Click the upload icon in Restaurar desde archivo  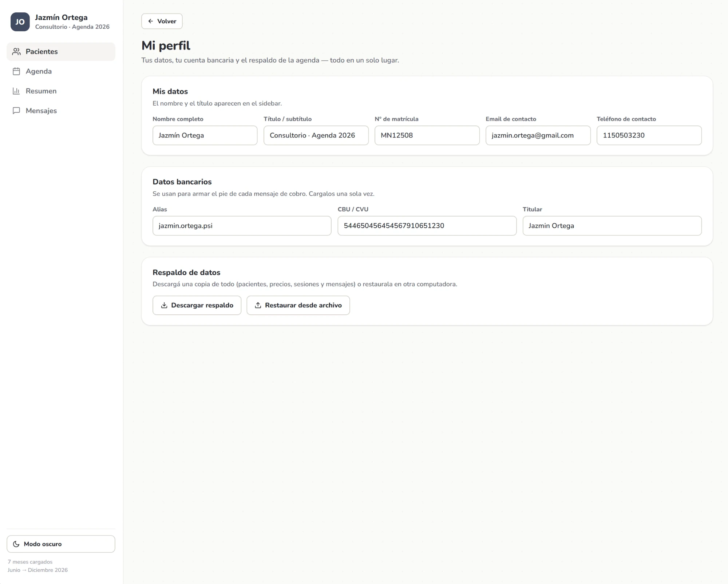click(x=258, y=305)
